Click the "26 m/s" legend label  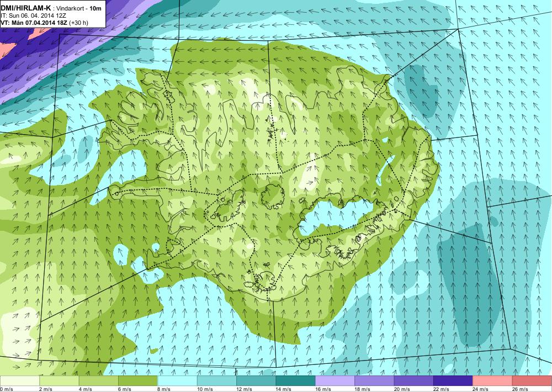tap(521, 389)
